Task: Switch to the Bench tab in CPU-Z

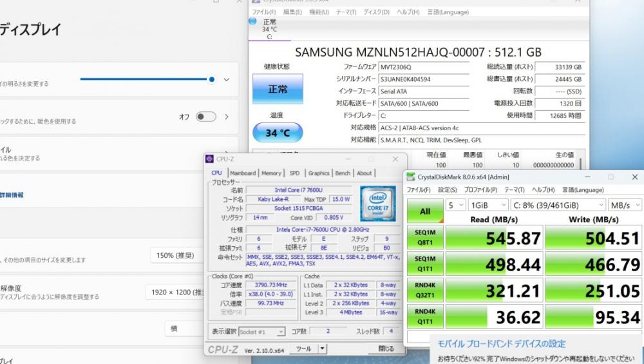Action: pos(343,173)
